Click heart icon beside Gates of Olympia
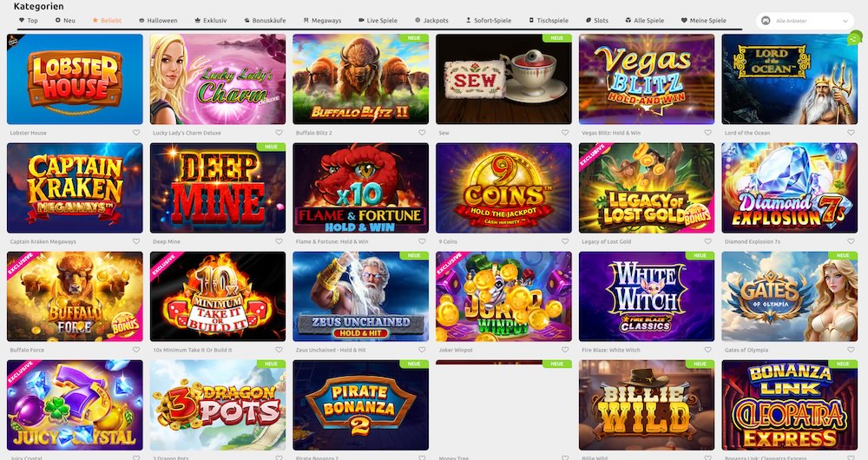 [851, 350]
